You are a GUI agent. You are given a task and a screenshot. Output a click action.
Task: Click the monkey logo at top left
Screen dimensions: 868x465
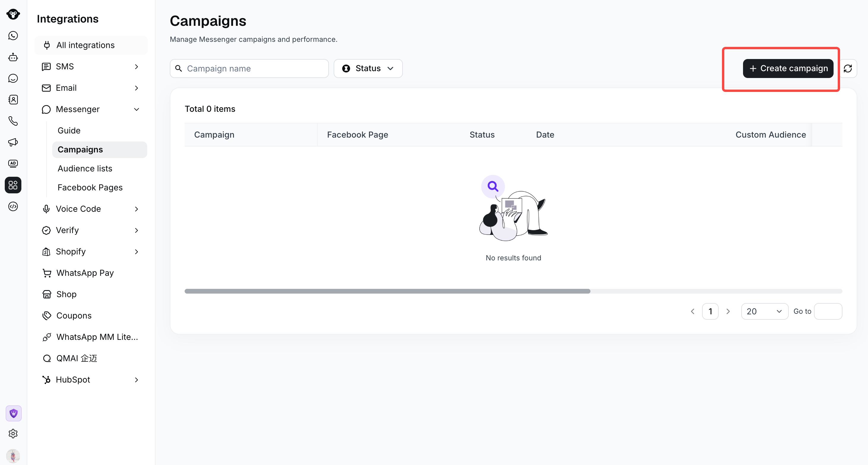13,14
